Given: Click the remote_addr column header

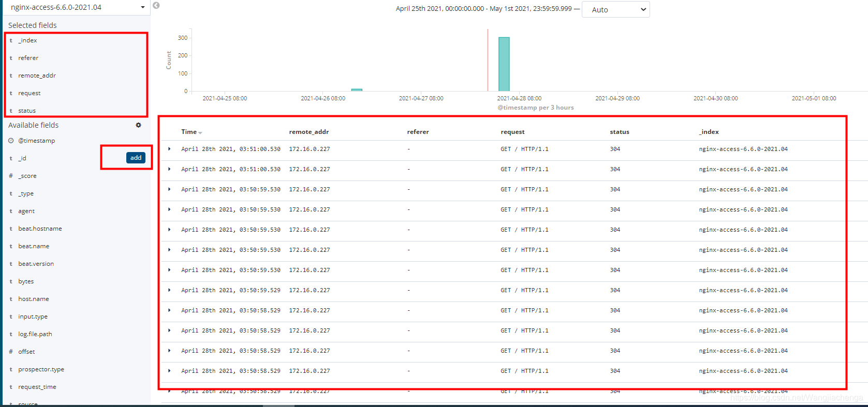Looking at the screenshot, I should pos(309,132).
